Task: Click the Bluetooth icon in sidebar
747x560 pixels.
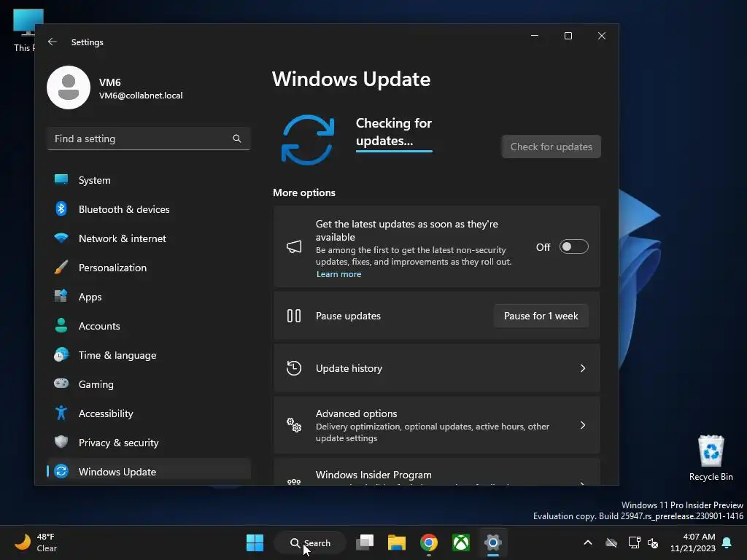Action: (x=61, y=209)
